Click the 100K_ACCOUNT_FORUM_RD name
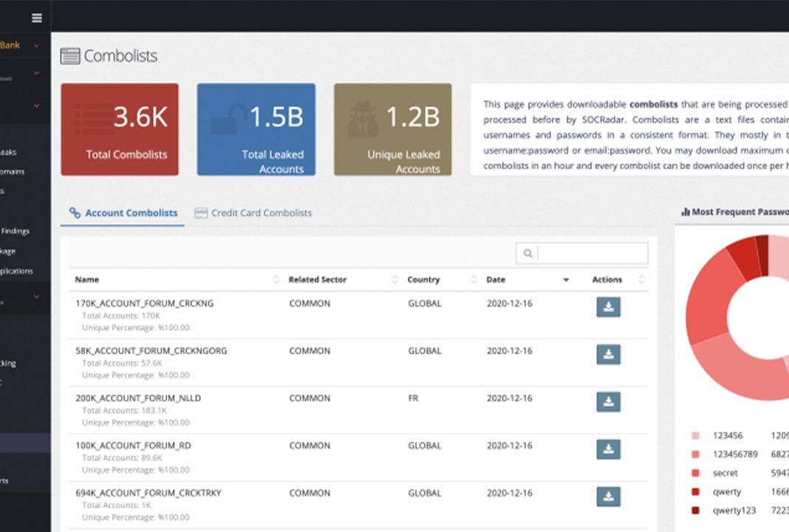The image size is (789, 532). point(133,446)
